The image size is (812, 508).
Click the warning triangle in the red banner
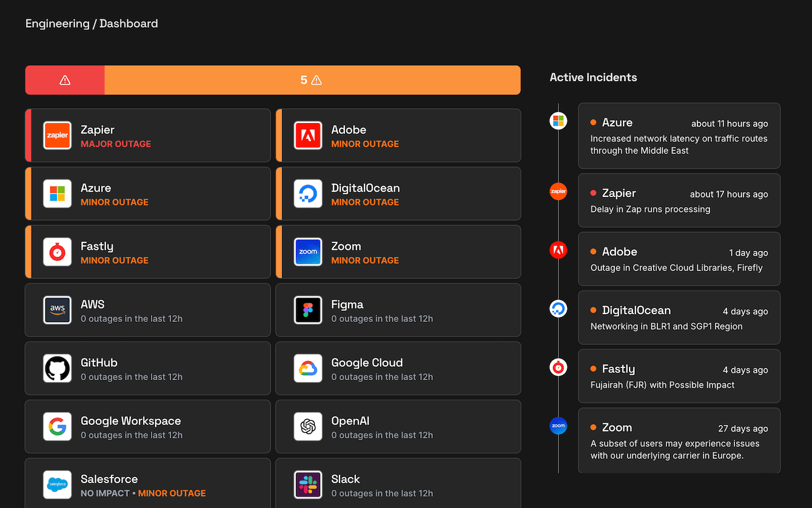pos(64,79)
